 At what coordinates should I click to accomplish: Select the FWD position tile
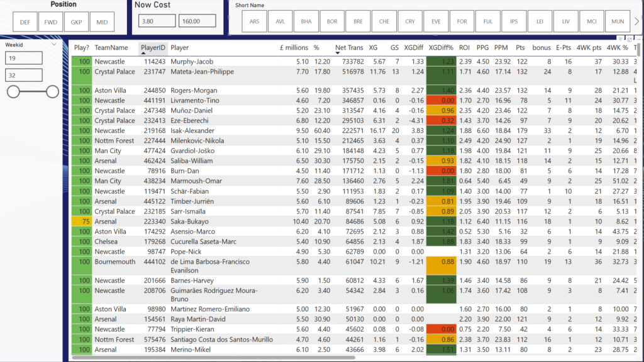point(50,22)
